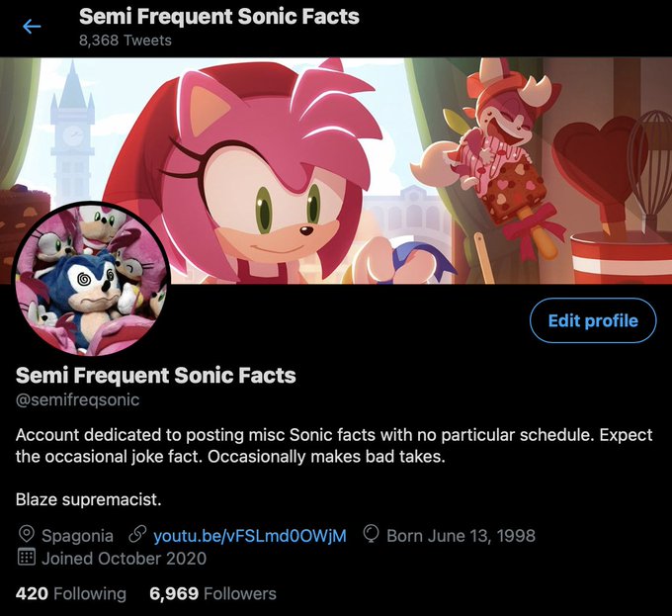Open the Sonic plush profile picture

[x=91, y=279]
